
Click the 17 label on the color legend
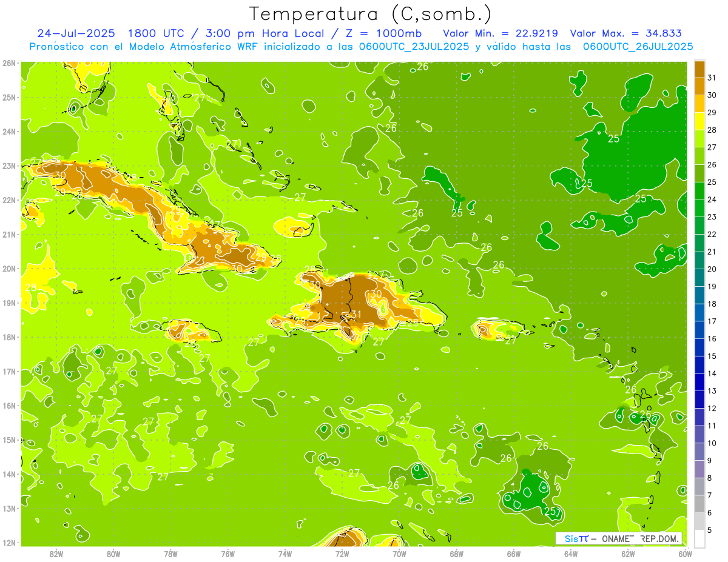tap(712, 321)
